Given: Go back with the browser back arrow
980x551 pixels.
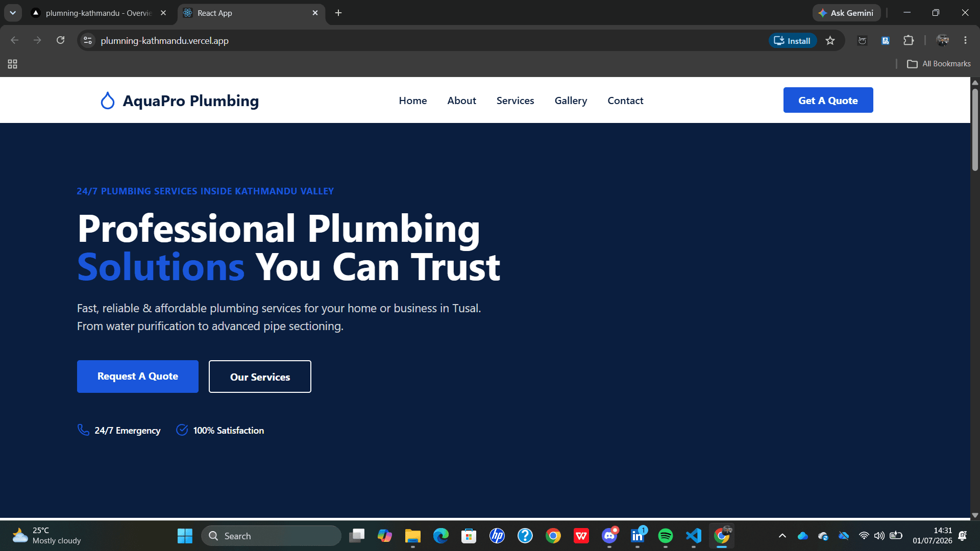Looking at the screenshot, I should pos(14,40).
